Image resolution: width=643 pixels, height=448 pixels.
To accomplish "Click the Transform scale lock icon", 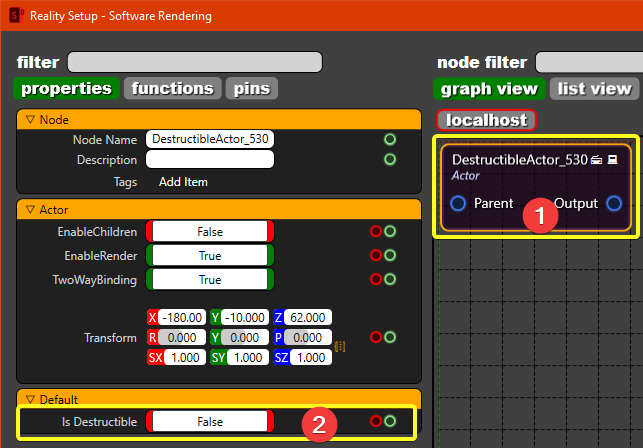I will [x=340, y=347].
